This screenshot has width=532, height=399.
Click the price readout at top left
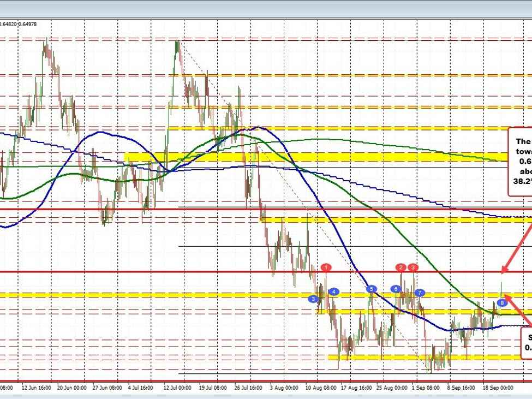tap(19, 23)
